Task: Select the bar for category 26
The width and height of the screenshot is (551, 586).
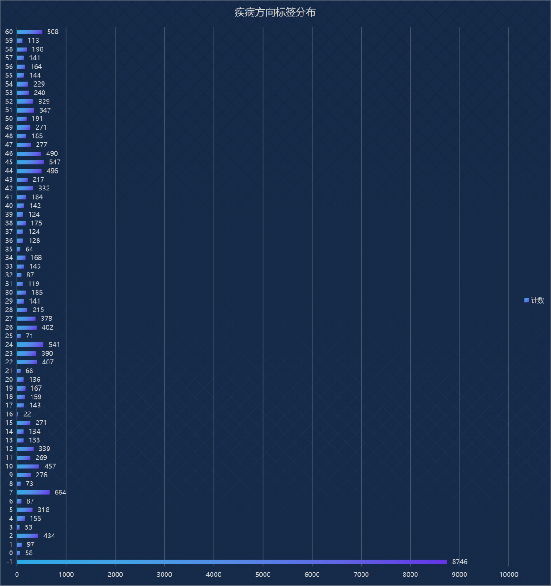Action: tap(27, 327)
